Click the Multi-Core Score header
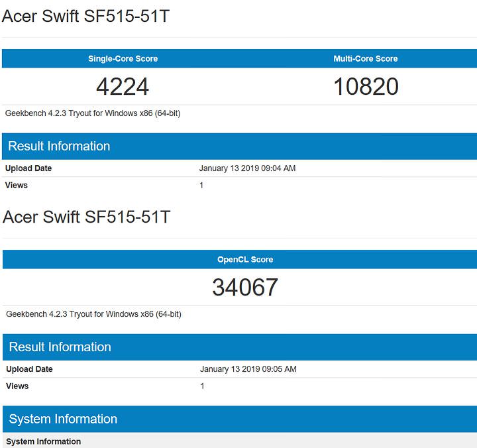 tap(365, 59)
